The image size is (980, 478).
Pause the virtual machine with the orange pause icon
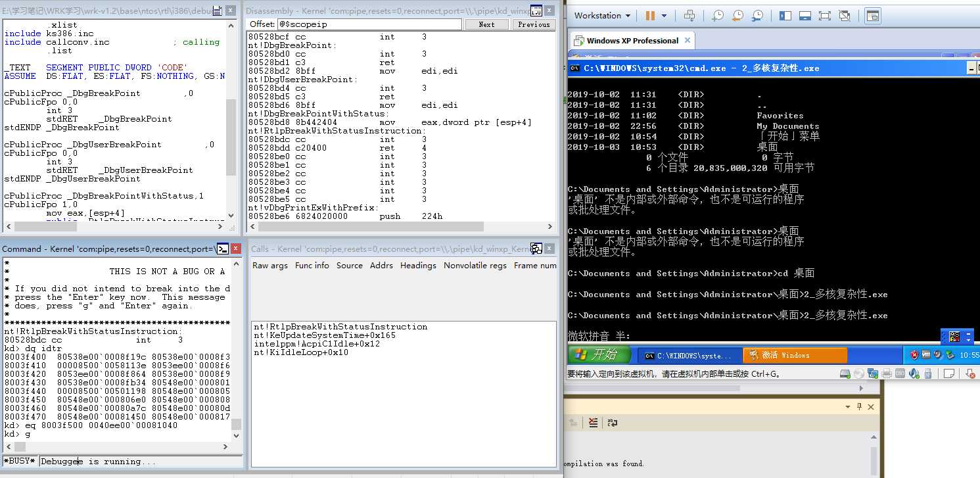pyautogui.click(x=650, y=16)
